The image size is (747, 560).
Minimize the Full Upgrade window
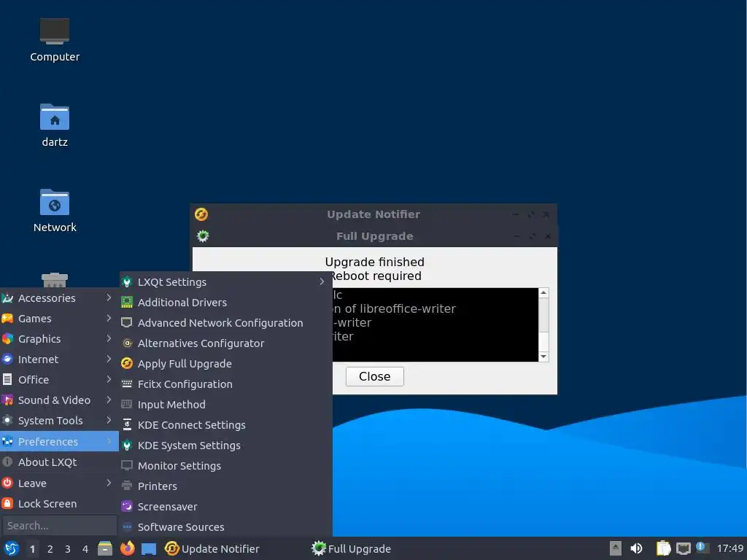coord(516,236)
